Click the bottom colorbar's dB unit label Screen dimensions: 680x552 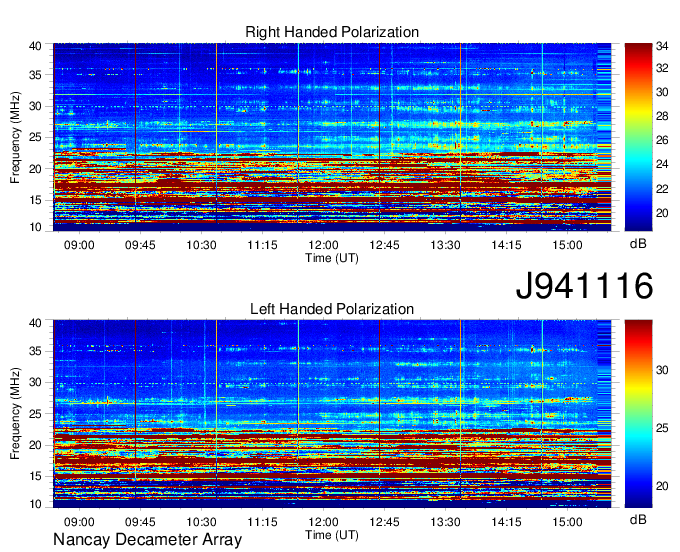638,519
